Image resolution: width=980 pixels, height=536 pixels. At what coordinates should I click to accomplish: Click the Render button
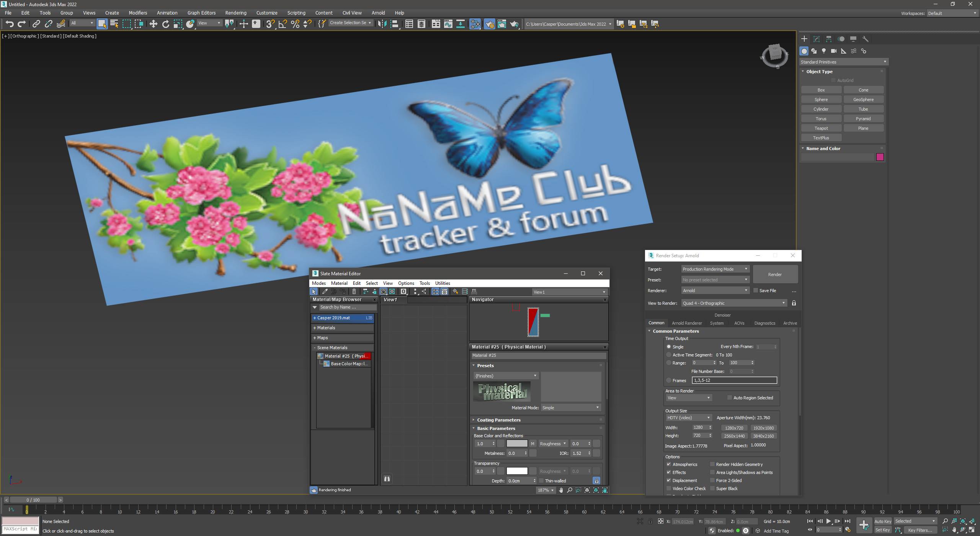click(x=775, y=275)
